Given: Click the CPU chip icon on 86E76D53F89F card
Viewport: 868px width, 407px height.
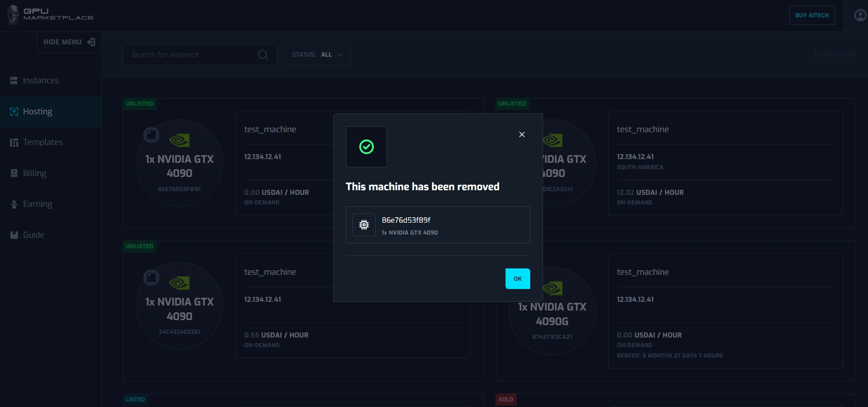Looking at the screenshot, I should (x=151, y=135).
